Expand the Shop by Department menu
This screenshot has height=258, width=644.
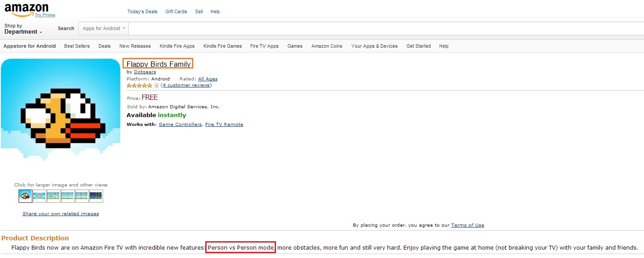click(x=23, y=29)
